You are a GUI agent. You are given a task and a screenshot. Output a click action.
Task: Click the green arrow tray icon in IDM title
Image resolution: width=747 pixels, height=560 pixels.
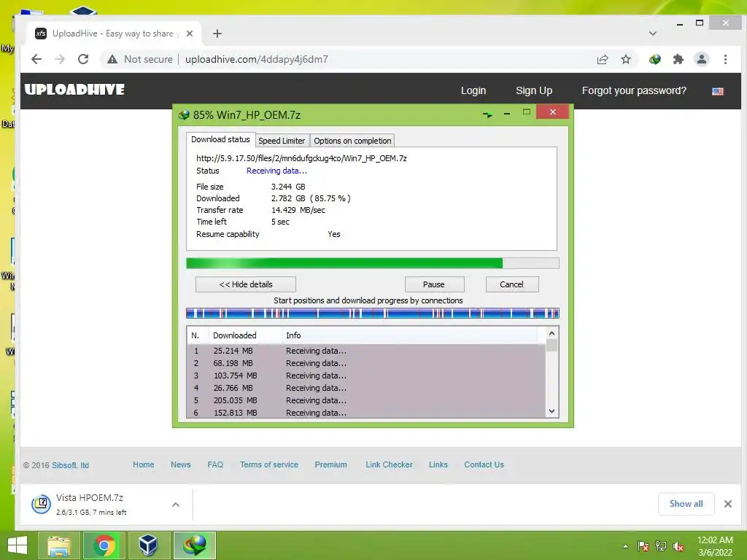coord(487,114)
